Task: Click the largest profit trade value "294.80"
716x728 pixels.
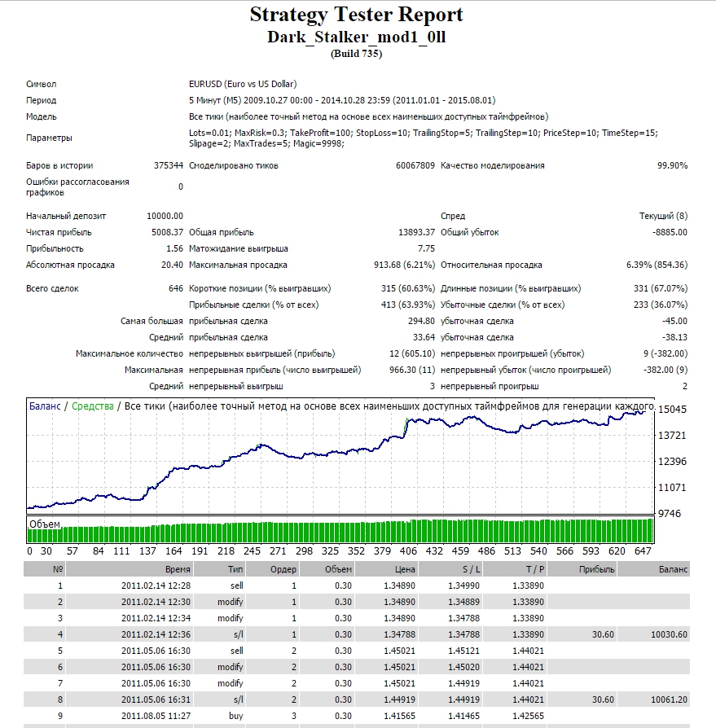Action: point(422,321)
